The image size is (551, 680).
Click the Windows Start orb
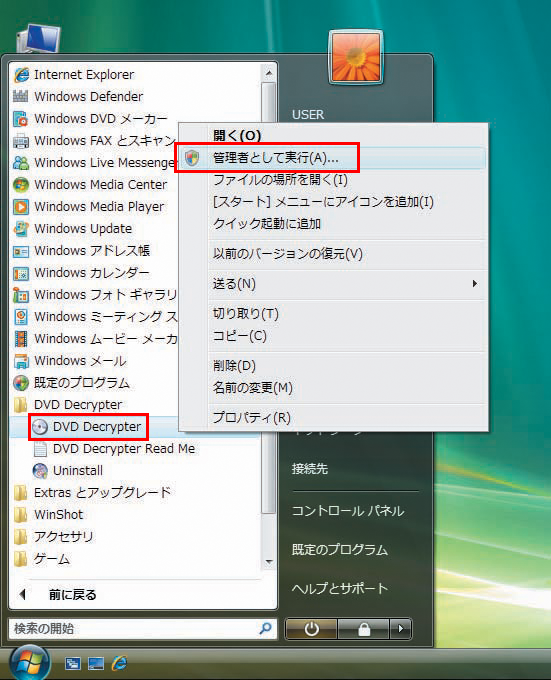coord(30,662)
